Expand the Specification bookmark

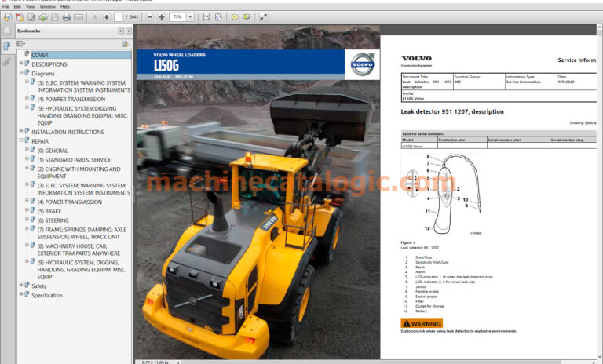(x=21, y=294)
